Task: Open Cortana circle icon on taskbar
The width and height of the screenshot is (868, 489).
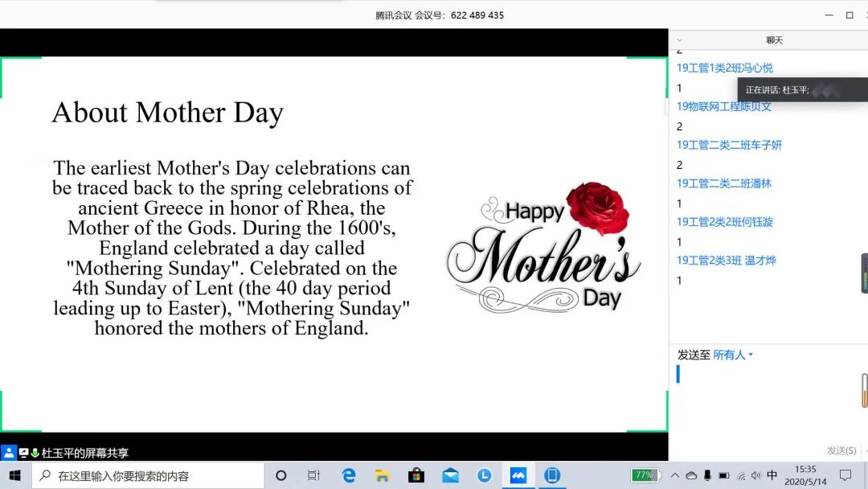Action: coord(281,475)
